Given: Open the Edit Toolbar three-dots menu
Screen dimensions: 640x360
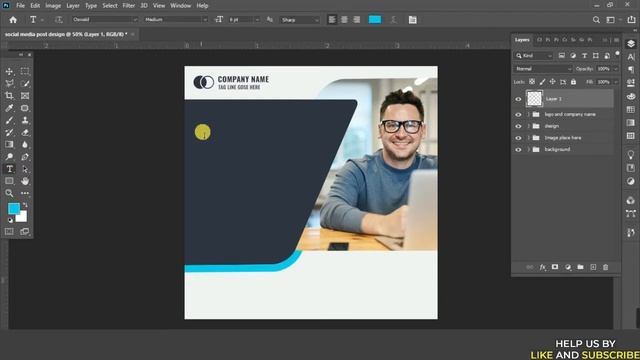Looking at the screenshot, I should (x=25, y=193).
